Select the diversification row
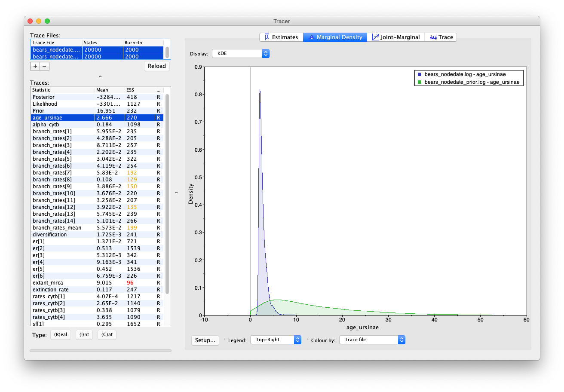Screen dimensions: 564x392 [x=97, y=234]
